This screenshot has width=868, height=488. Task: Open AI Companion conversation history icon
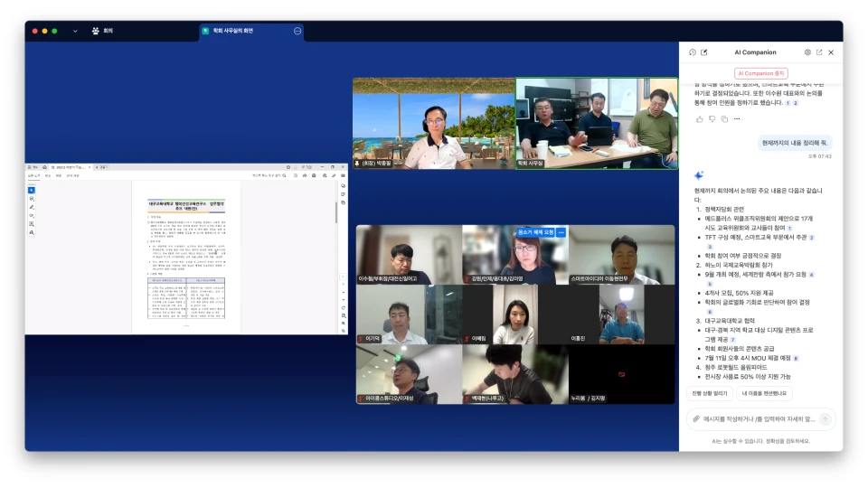[692, 52]
